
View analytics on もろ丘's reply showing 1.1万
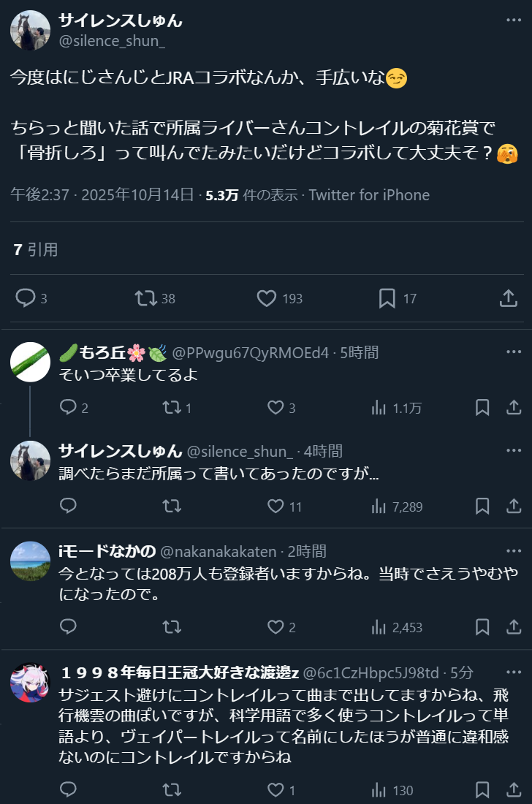pyautogui.click(x=379, y=408)
